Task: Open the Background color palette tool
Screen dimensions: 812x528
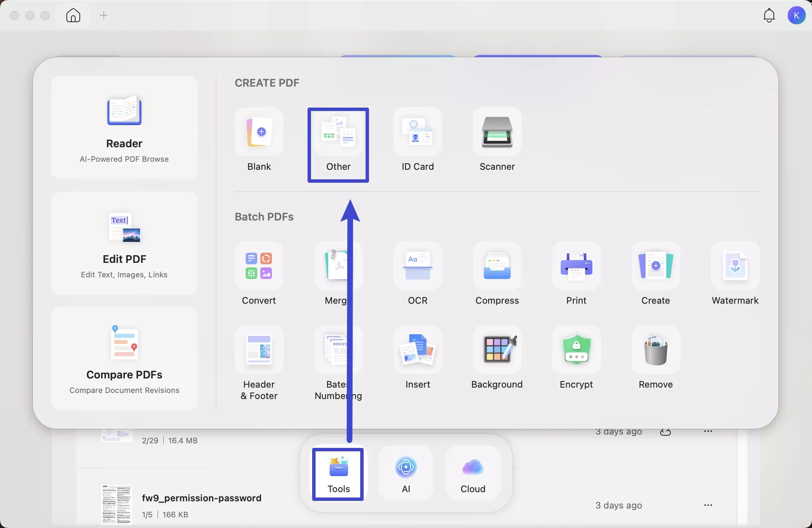Action: tap(497, 350)
